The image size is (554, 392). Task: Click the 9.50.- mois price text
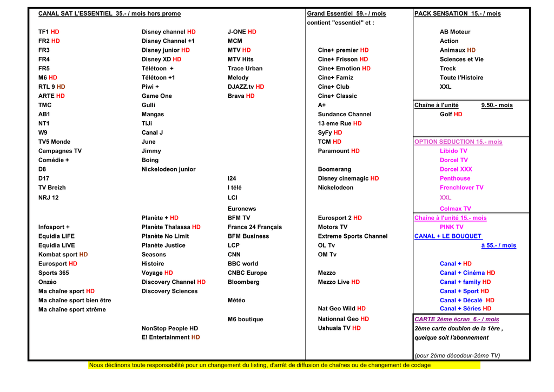pyautogui.click(x=497, y=105)
